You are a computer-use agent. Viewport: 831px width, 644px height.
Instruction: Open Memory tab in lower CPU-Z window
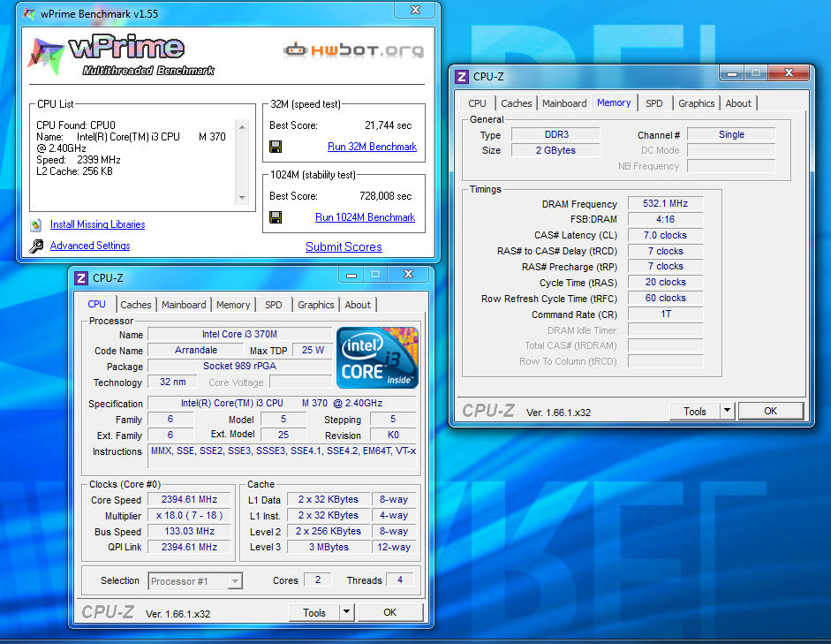click(x=233, y=305)
